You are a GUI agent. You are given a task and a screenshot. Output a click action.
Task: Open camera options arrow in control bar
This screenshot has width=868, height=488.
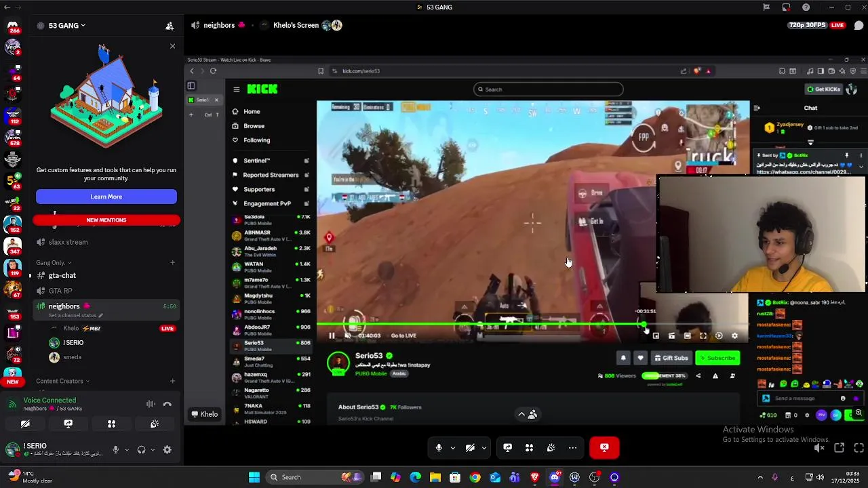click(x=484, y=448)
